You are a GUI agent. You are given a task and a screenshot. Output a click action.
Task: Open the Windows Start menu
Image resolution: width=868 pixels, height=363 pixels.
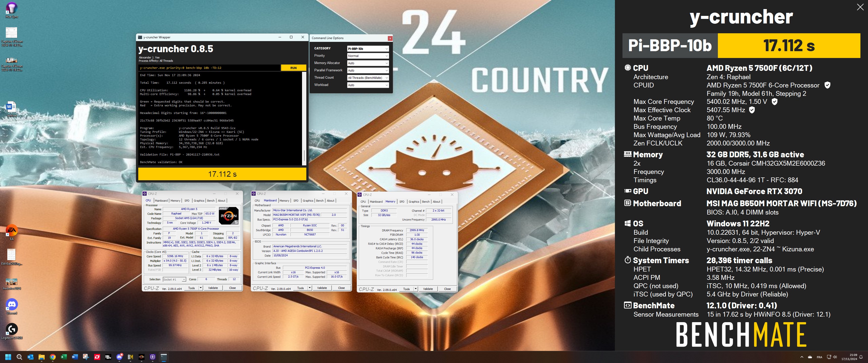(x=8, y=357)
